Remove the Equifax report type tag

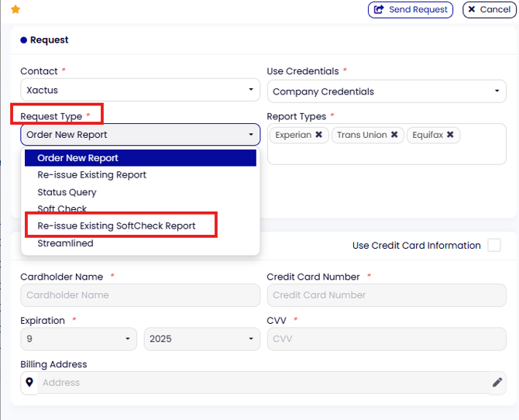(450, 135)
